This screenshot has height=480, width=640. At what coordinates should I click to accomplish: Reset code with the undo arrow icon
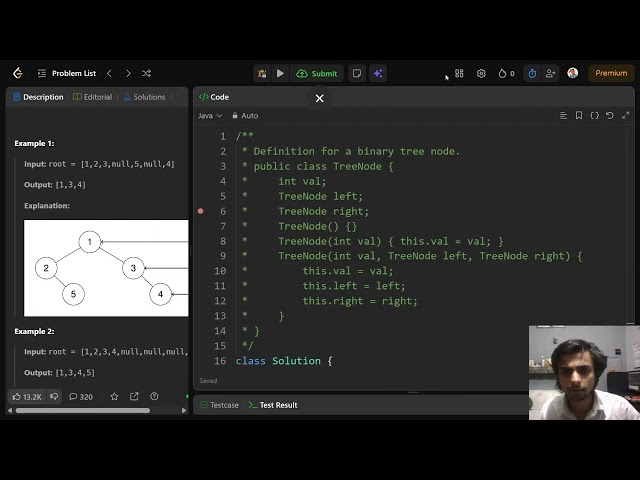(x=610, y=116)
